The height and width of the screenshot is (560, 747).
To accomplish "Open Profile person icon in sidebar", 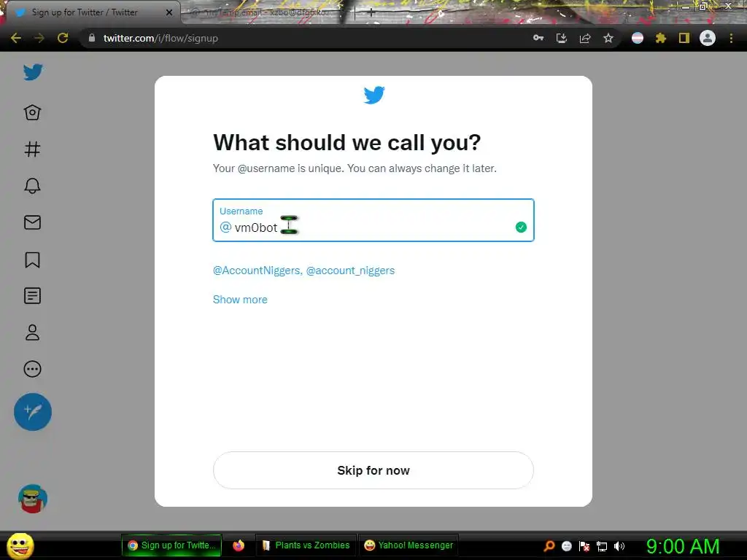I will (32, 332).
